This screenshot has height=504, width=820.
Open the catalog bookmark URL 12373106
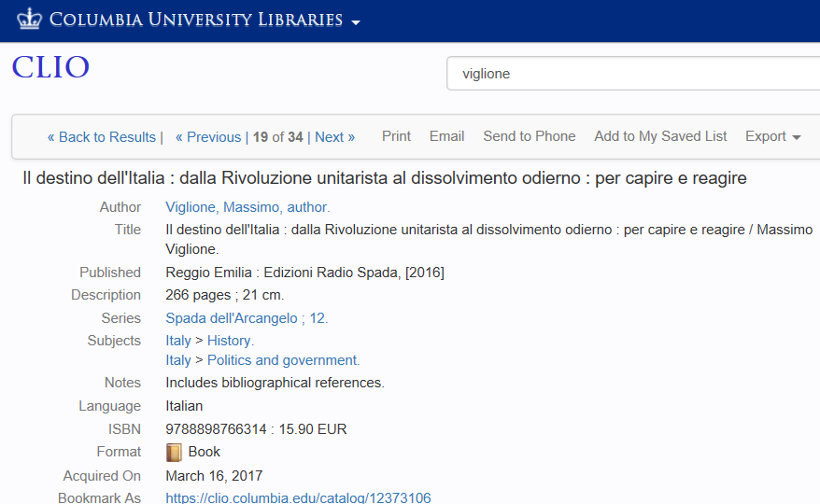pyautogui.click(x=298, y=497)
